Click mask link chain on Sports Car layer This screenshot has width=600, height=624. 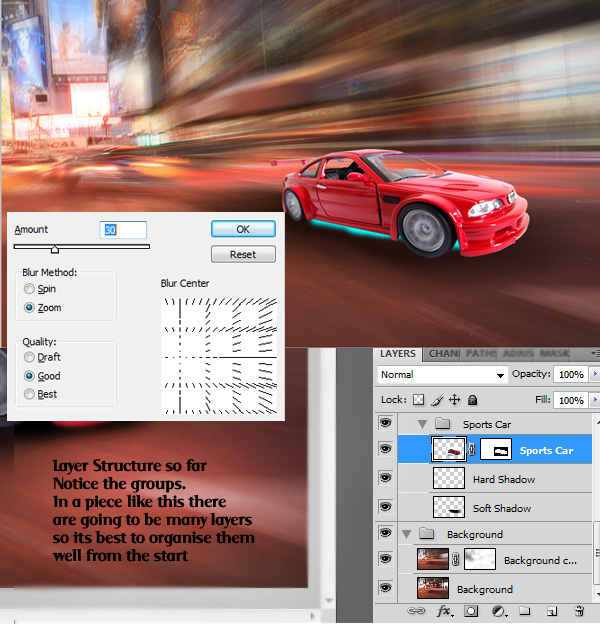[472, 449]
